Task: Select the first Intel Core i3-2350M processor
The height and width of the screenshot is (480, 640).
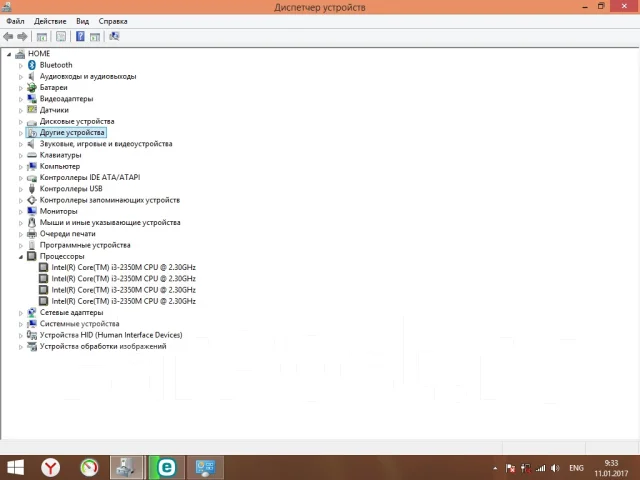Action: [x=124, y=267]
